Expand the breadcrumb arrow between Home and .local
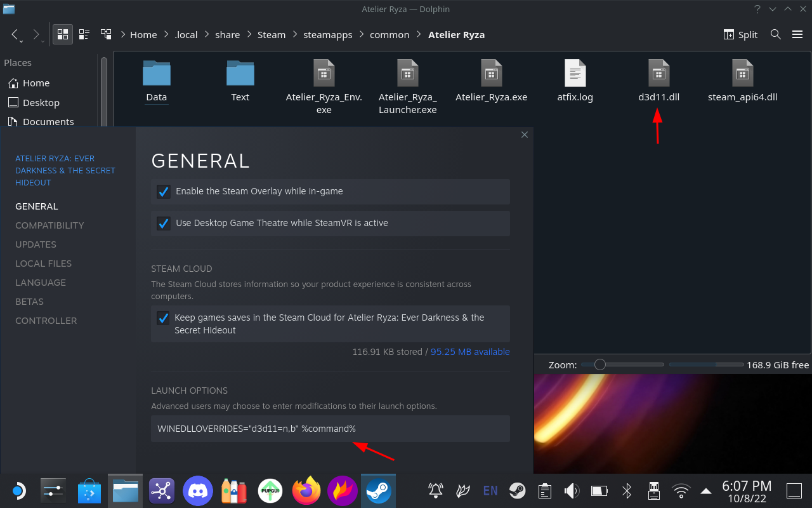 point(167,35)
